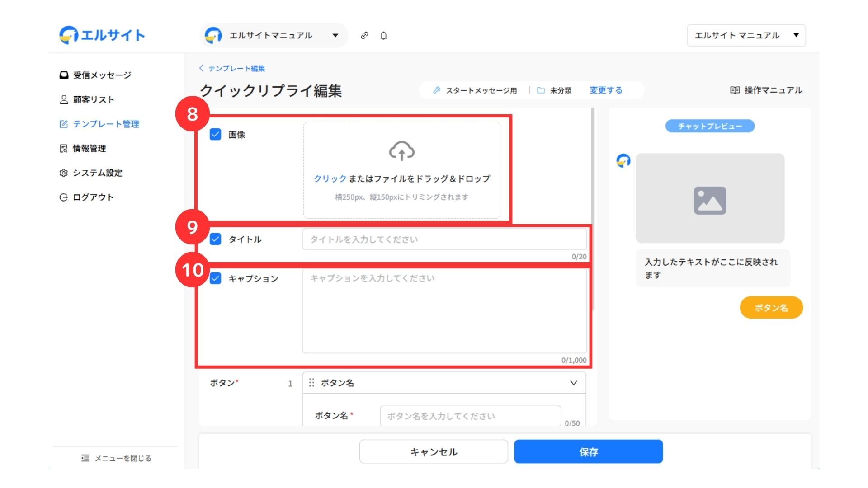Click the 操作マニュアル book icon
This screenshot has height=488, width=868.
click(735, 90)
